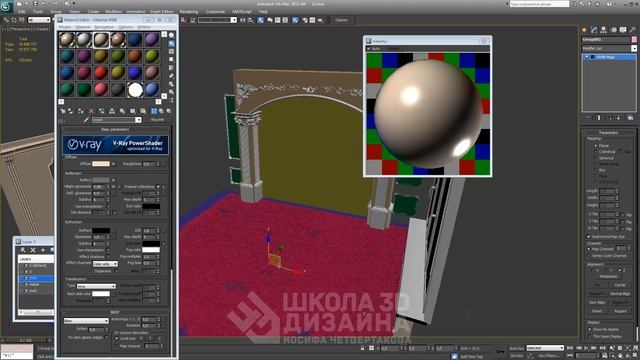
Task: Open the Display command panel tab
Action: click(623, 30)
